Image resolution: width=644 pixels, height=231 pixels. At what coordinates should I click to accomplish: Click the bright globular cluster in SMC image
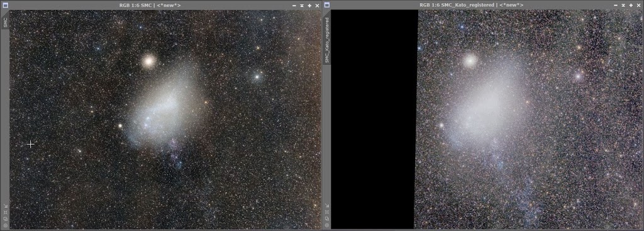(x=149, y=61)
